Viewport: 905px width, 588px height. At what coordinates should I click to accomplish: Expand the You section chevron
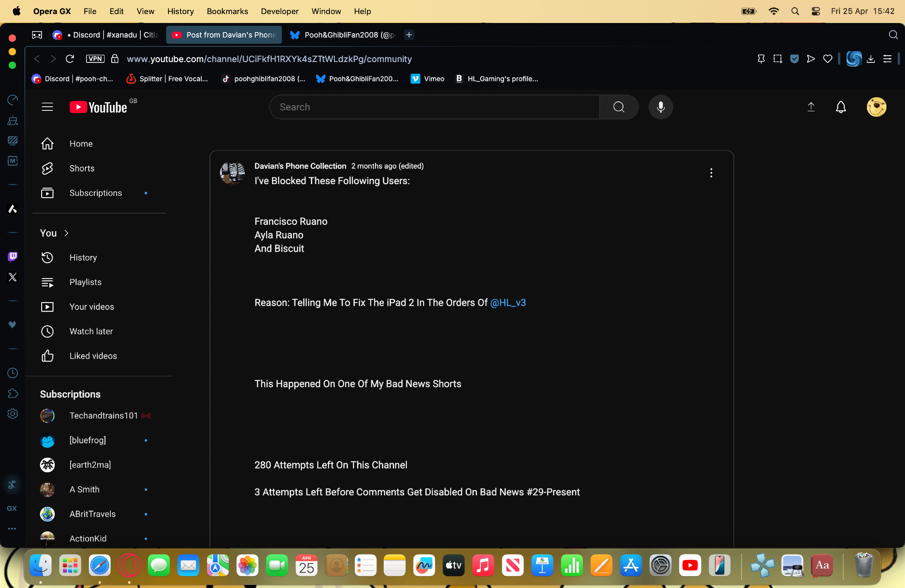(67, 233)
